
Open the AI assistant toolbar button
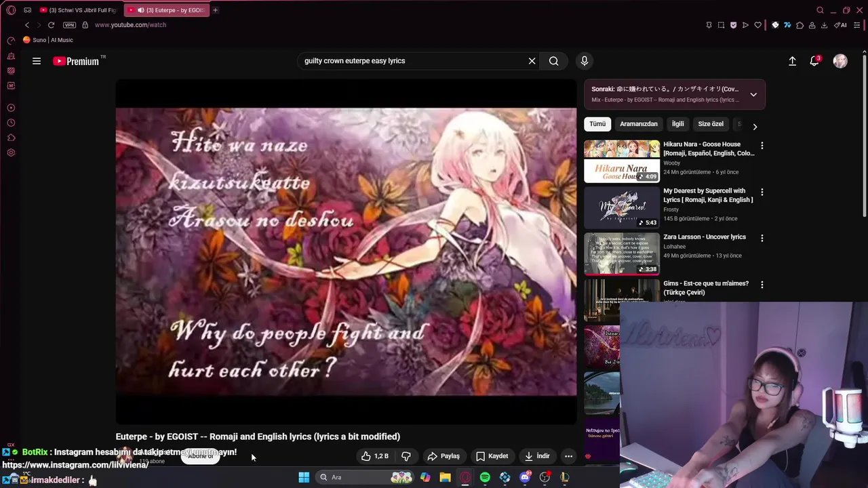coord(840,25)
